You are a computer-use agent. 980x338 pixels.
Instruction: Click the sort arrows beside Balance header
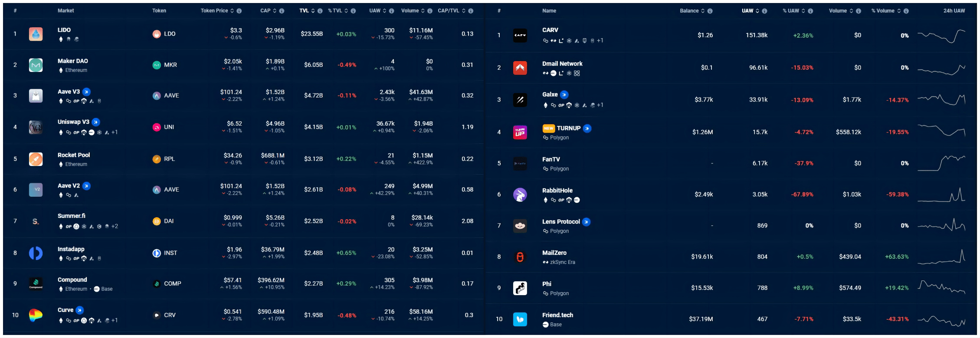703,11
